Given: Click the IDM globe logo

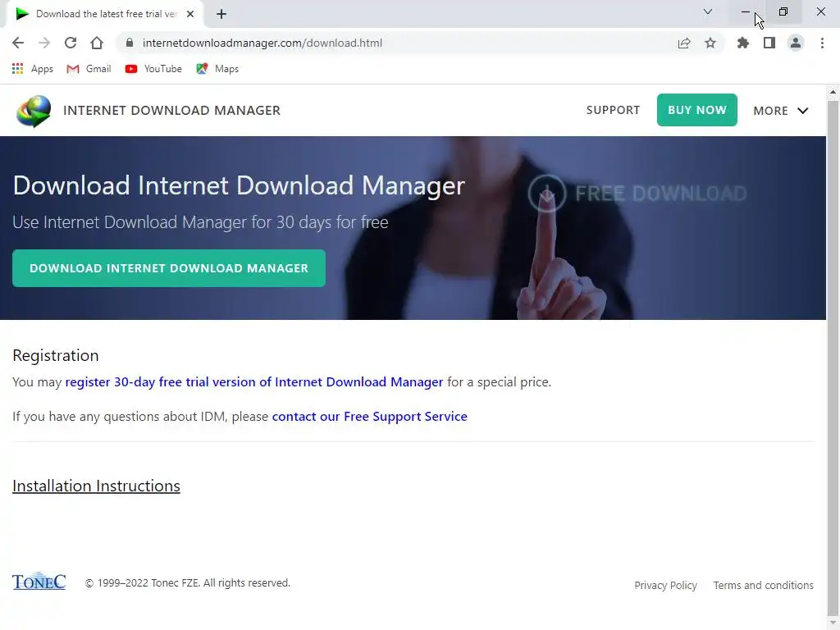Looking at the screenshot, I should pyautogui.click(x=34, y=111).
